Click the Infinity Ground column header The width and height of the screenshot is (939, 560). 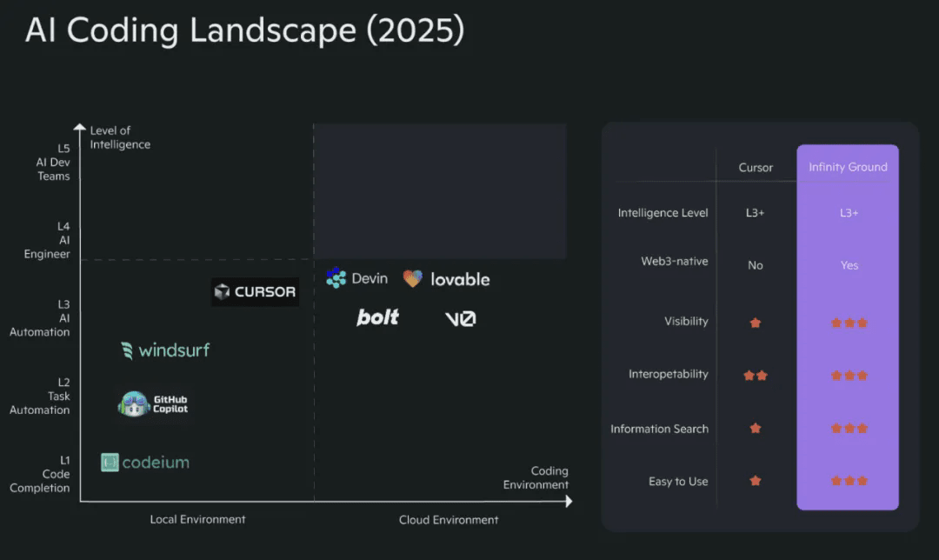[848, 167]
